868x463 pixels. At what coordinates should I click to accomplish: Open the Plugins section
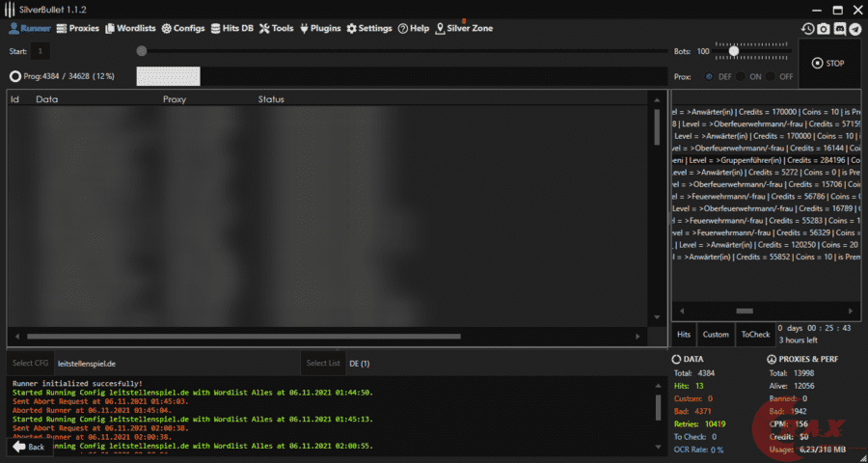[x=320, y=28]
